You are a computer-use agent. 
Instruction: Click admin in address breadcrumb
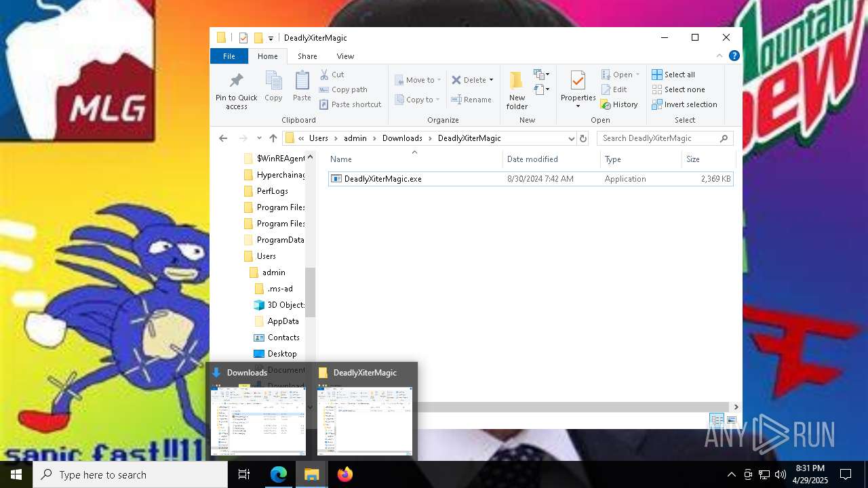(355, 138)
